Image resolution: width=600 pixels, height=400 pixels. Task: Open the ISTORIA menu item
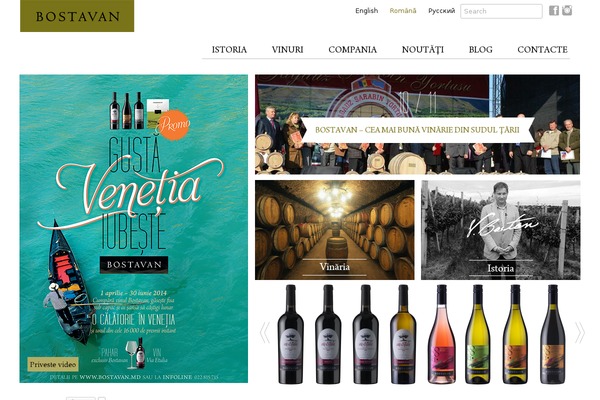[229, 50]
